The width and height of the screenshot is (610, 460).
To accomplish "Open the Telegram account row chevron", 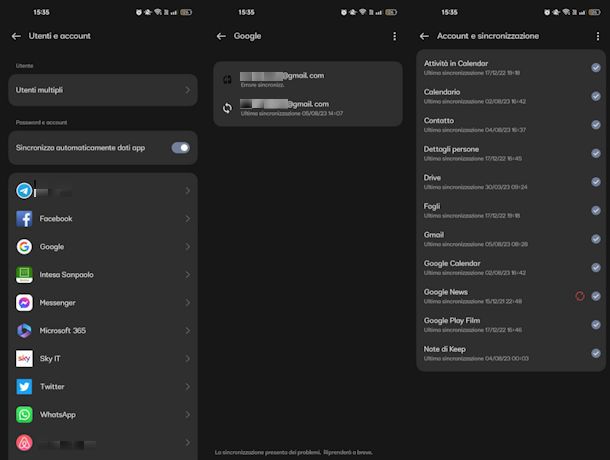I will click(188, 191).
